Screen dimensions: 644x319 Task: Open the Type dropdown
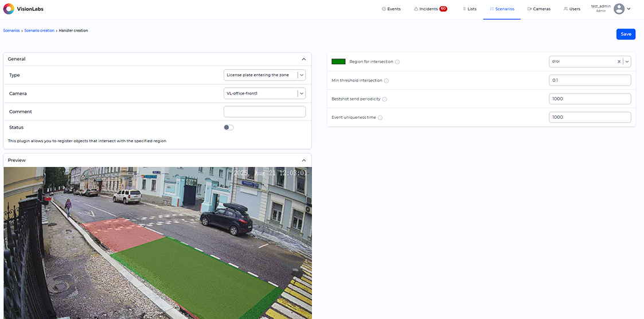[x=302, y=75]
